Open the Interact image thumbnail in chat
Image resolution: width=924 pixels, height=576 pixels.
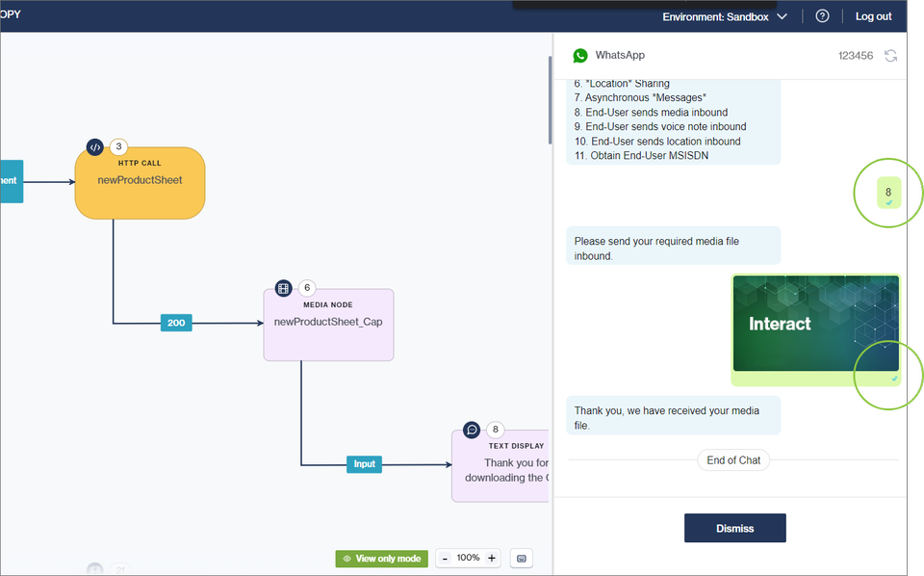[815, 324]
